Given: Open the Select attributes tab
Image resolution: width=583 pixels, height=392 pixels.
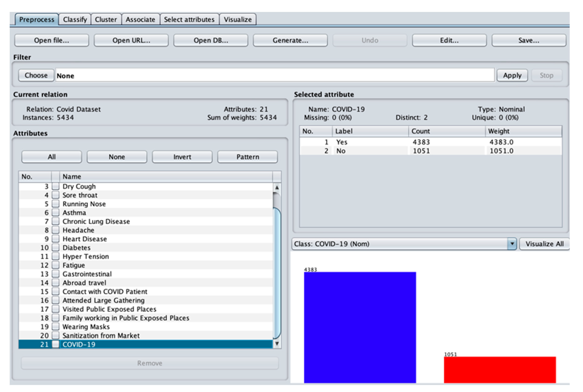Looking at the screenshot, I should pyautogui.click(x=189, y=20).
